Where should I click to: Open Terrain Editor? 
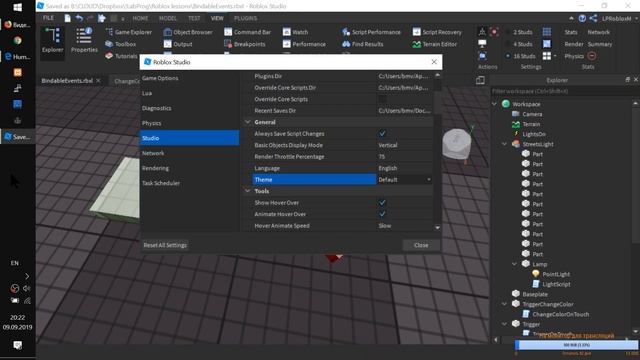435,44
